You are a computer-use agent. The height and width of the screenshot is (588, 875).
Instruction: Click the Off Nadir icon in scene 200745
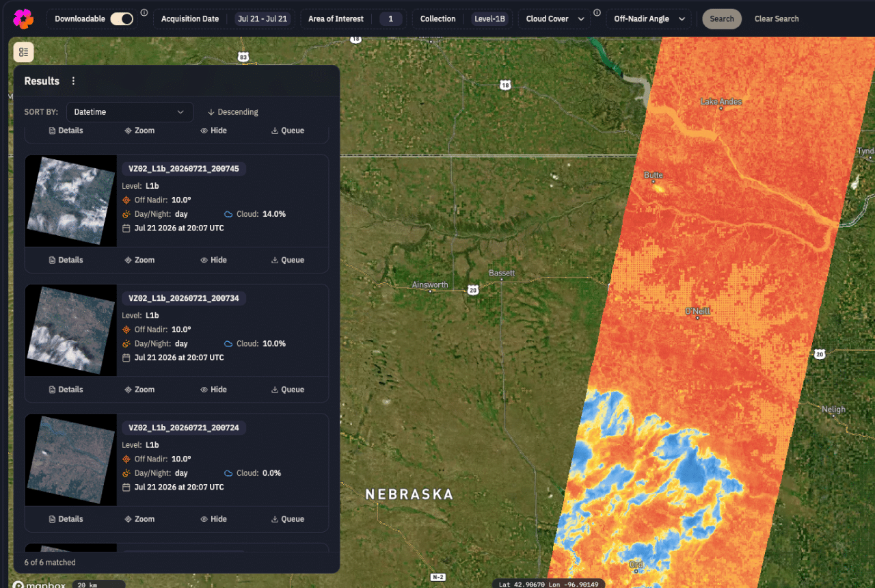coord(126,200)
